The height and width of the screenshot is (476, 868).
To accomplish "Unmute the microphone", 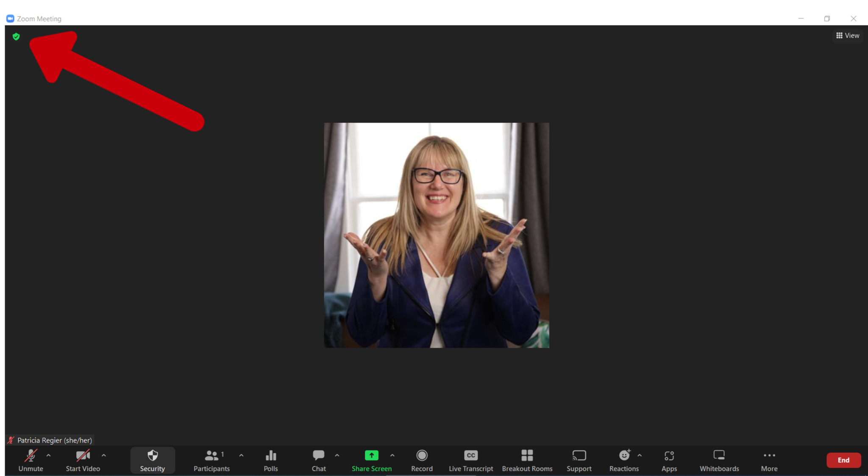I will (x=31, y=460).
